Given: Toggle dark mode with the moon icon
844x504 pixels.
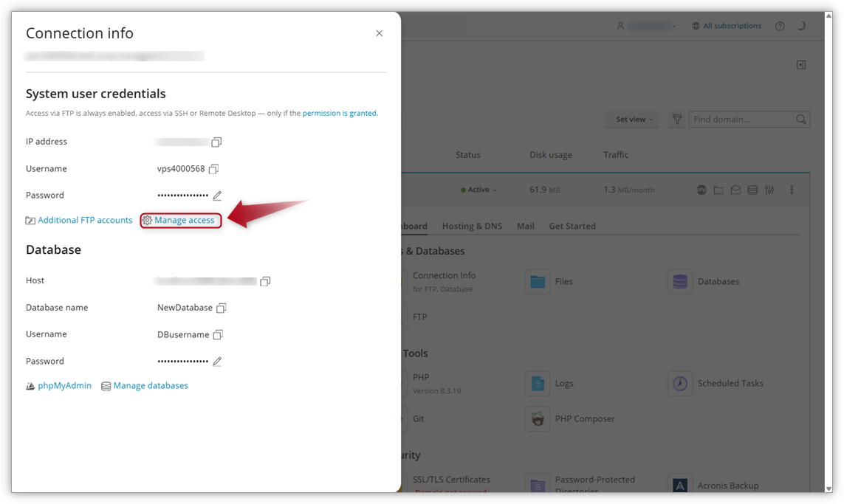Looking at the screenshot, I should coord(802,25).
